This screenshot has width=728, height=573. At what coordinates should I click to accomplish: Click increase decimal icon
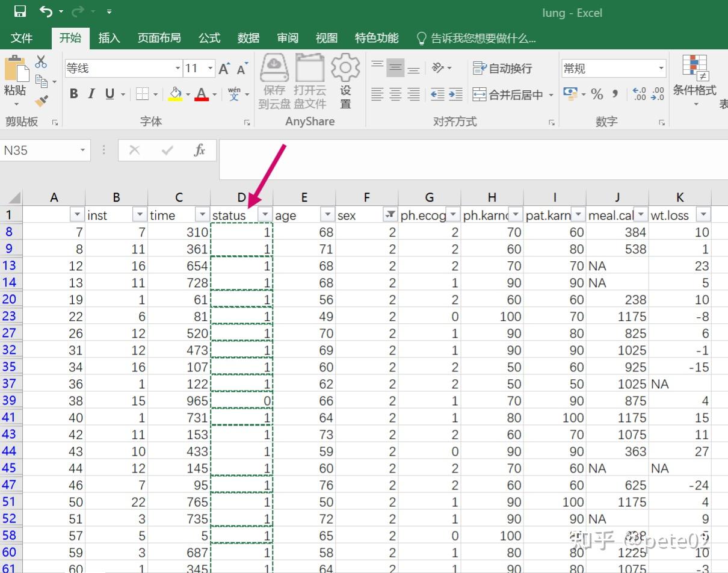pos(640,94)
